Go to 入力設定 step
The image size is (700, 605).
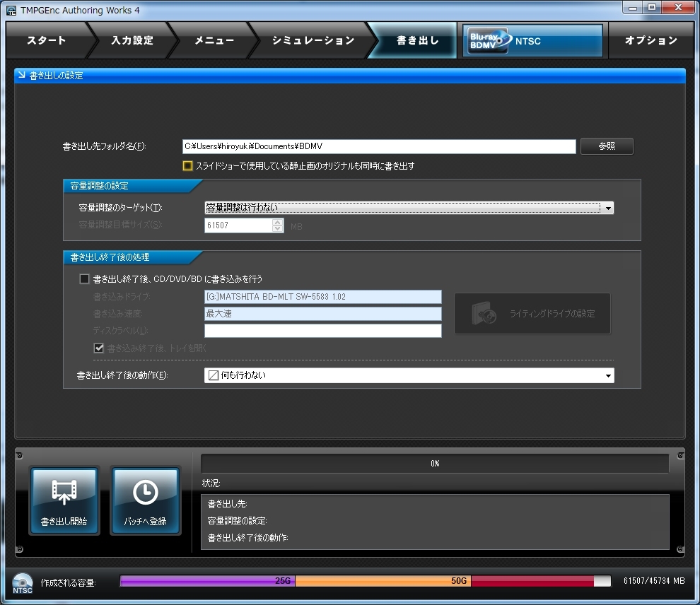pyautogui.click(x=132, y=40)
